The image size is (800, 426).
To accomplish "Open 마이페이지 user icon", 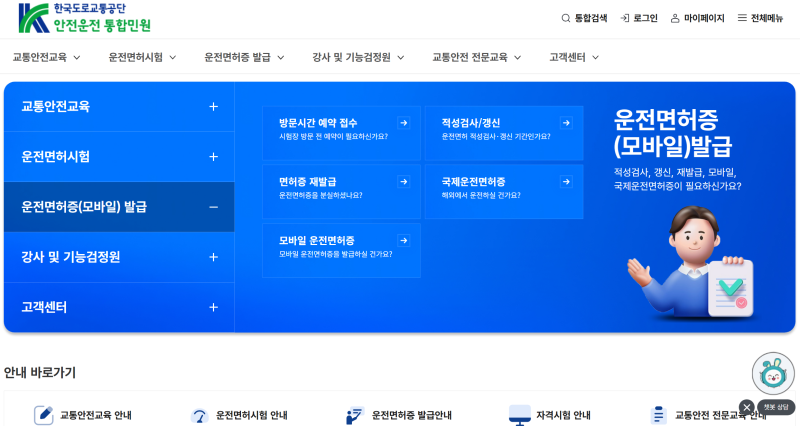I will tap(675, 18).
